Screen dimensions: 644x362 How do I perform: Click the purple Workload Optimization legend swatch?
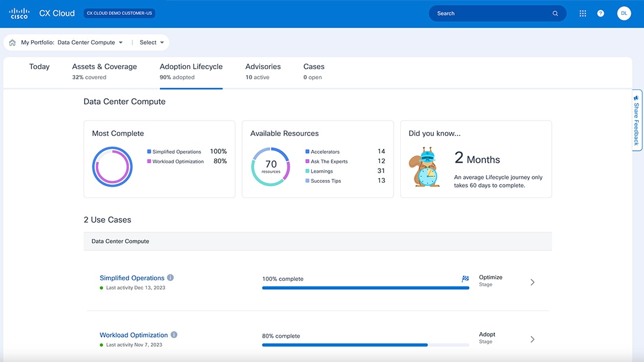pyautogui.click(x=149, y=161)
